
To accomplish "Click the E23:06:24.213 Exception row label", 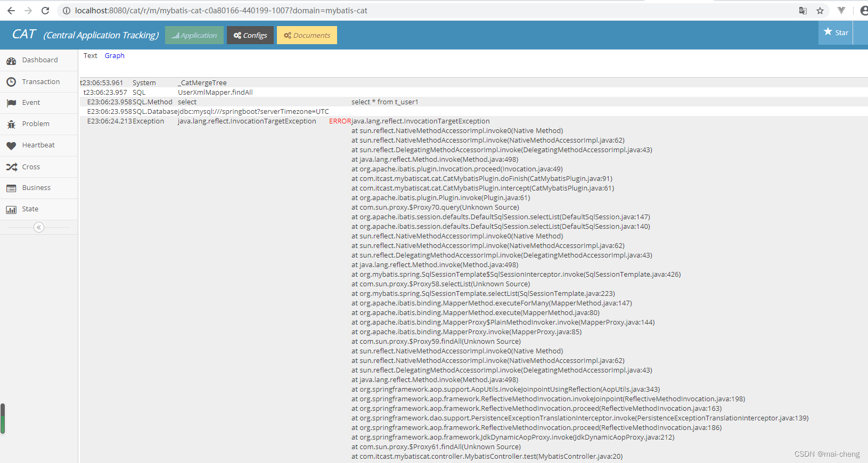I will click(126, 121).
